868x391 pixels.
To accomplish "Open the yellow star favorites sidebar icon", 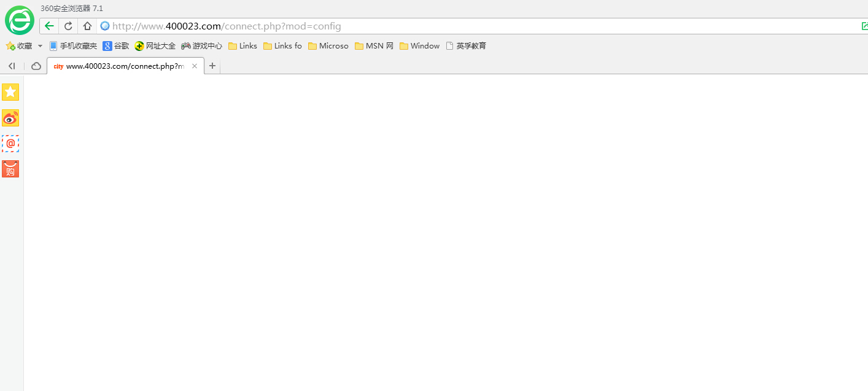I will click(x=10, y=92).
